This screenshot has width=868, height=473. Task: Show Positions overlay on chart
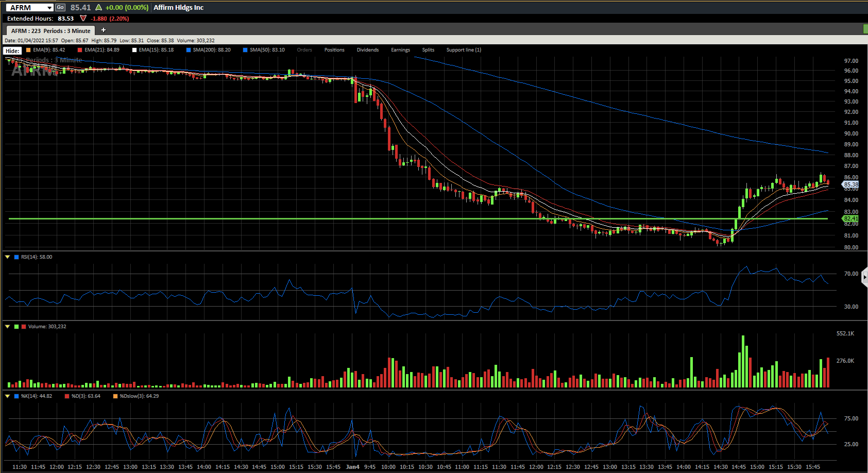(334, 50)
